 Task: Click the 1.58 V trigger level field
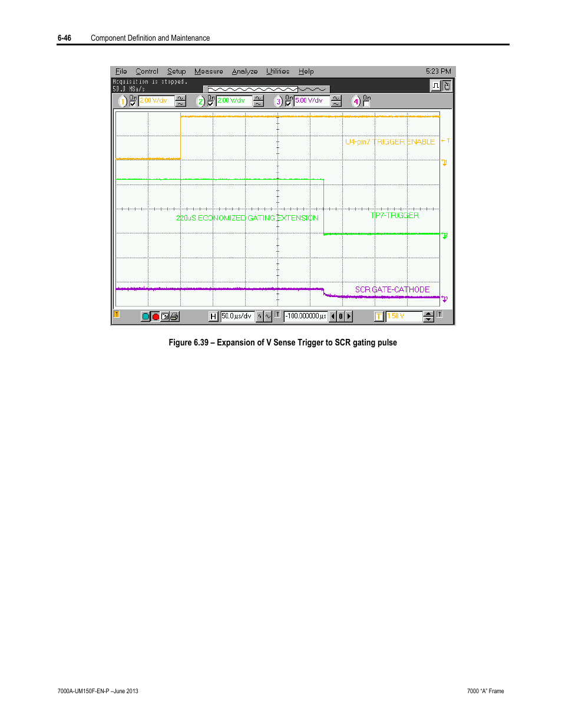[404, 317]
